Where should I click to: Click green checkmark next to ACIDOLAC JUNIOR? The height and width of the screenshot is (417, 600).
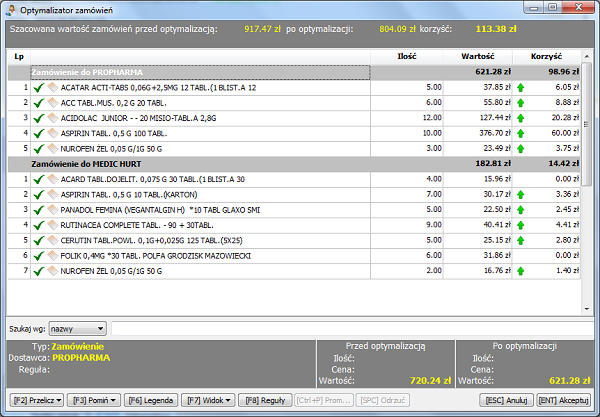[x=38, y=118]
